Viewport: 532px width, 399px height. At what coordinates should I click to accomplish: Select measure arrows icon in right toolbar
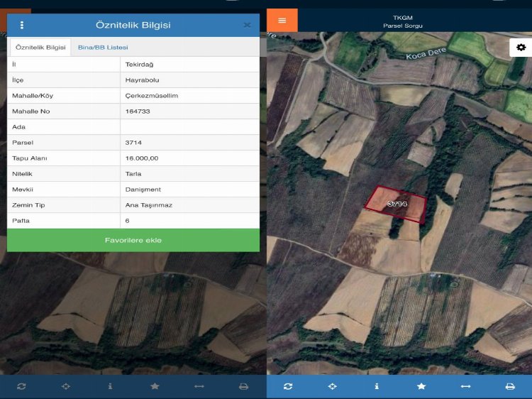coord(465,386)
